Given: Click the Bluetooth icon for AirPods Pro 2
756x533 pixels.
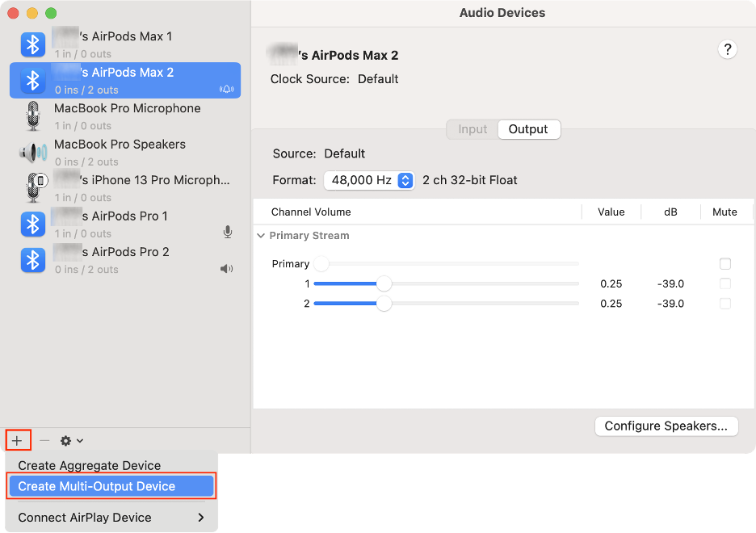Looking at the screenshot, I should (x=33, y=260).
